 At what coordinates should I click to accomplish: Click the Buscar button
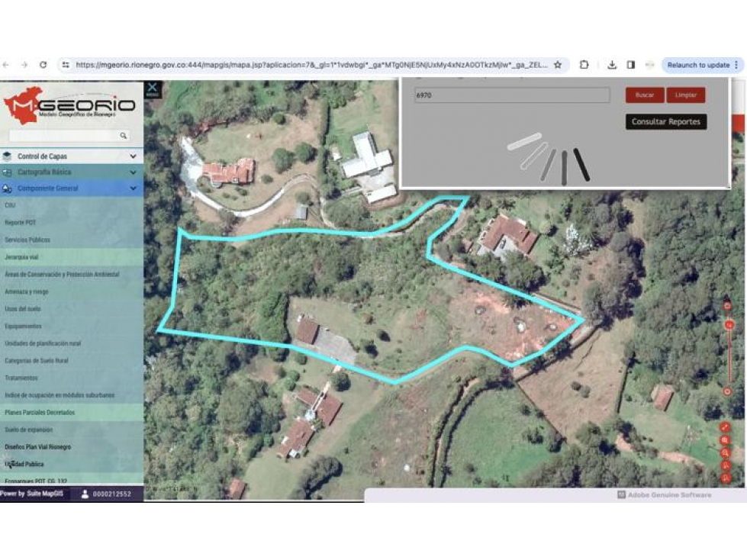pos(645,95)
